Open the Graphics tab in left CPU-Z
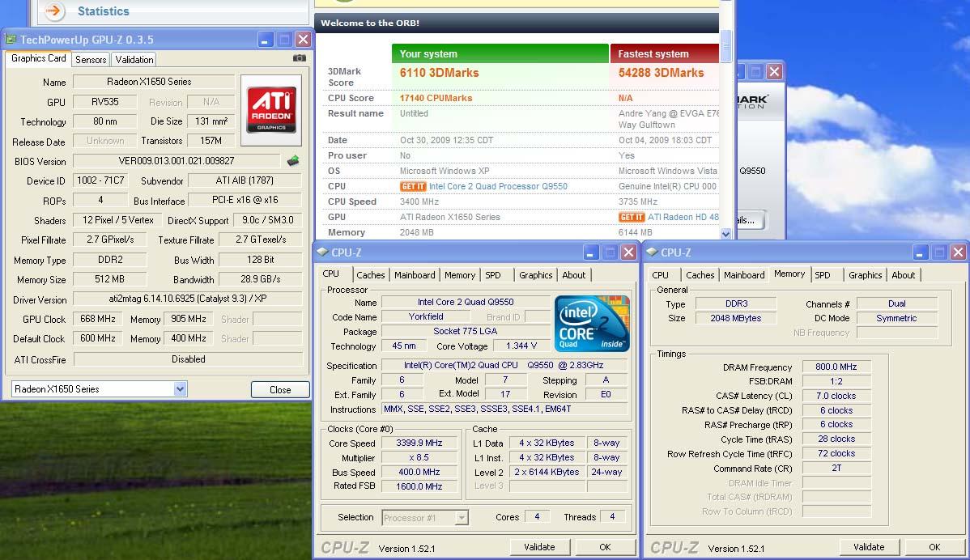This screenshot has height=560, width=970. 536,275
